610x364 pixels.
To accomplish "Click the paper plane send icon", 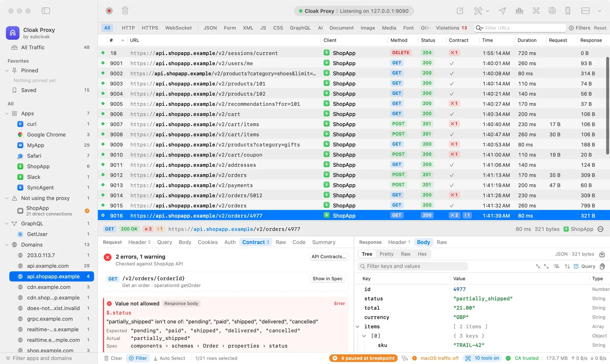I will coord(502,11).
